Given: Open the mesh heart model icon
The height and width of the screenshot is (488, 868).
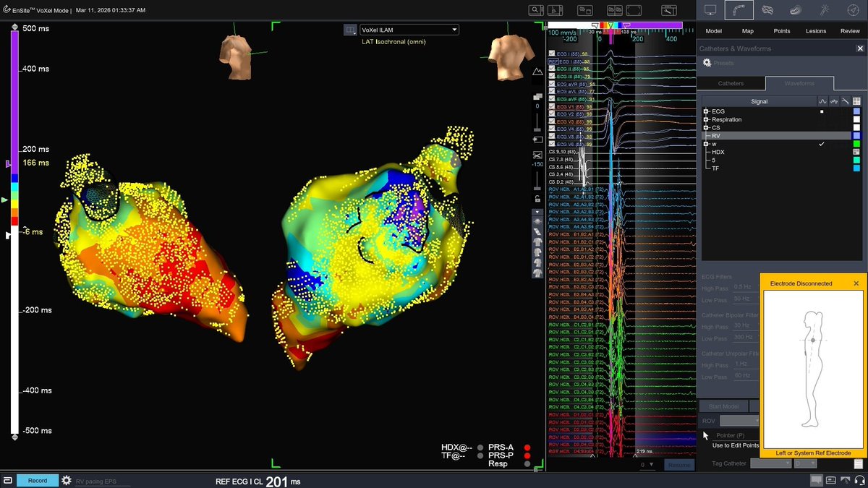Looking at the screenshot, I should click(767, 10).
